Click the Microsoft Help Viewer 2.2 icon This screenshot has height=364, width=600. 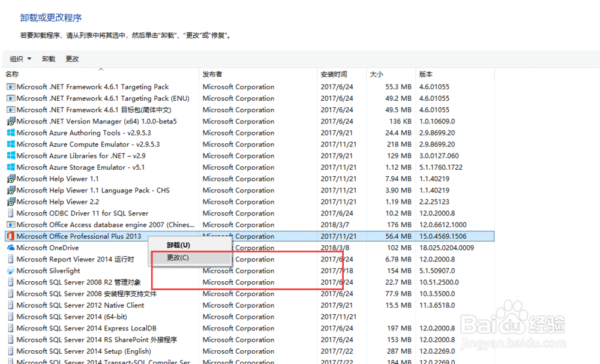pyautogui.click(x=11, y=201)
